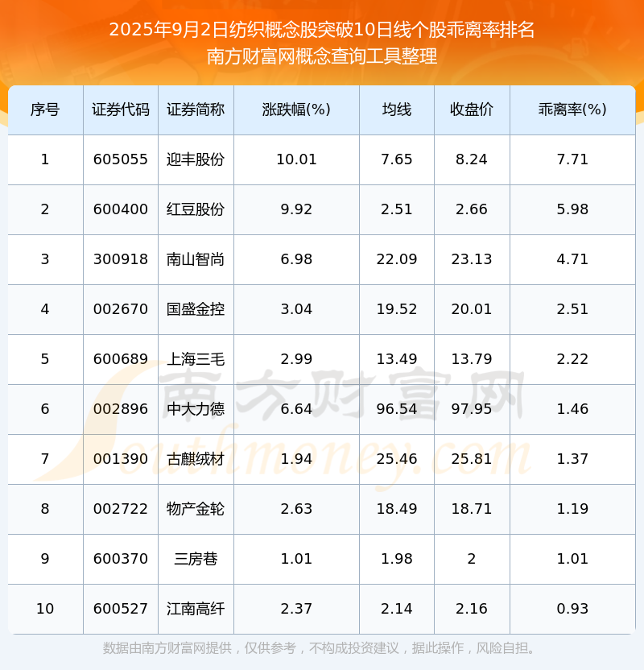Image resolution: width=644 pixels, height=670 pixels.
Task: Click the 10.01 change value
Action: (296, 159)
